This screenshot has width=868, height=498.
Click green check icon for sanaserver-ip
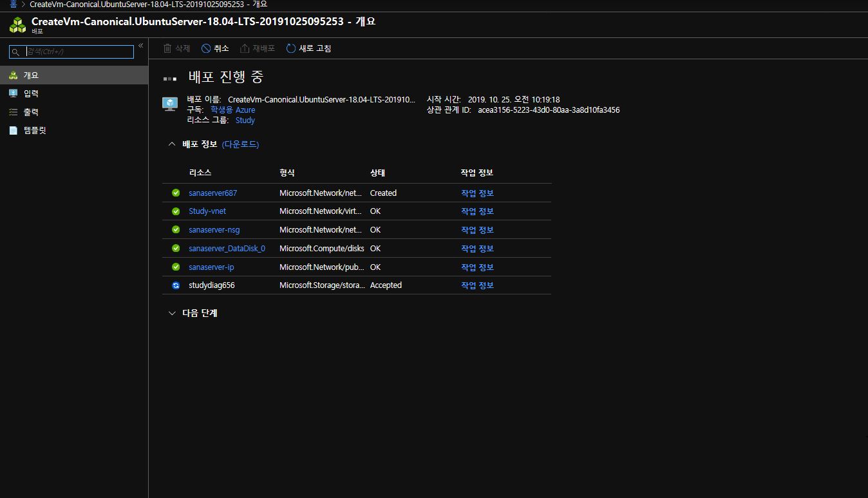click(x=176, y=267)
